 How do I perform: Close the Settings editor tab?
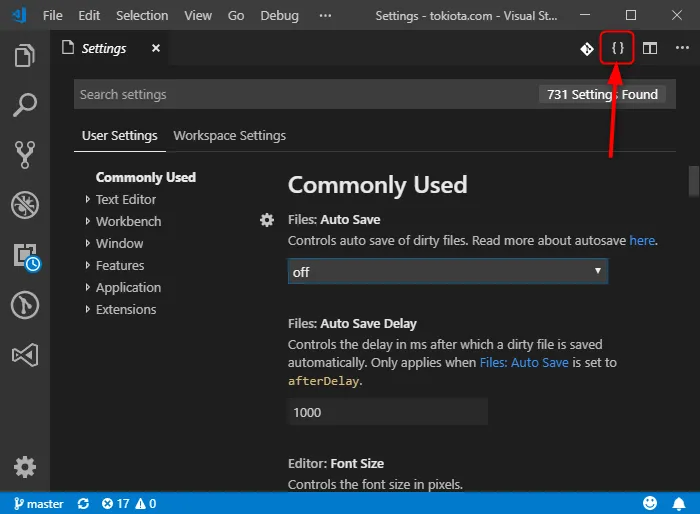click(x=156, y=48)
